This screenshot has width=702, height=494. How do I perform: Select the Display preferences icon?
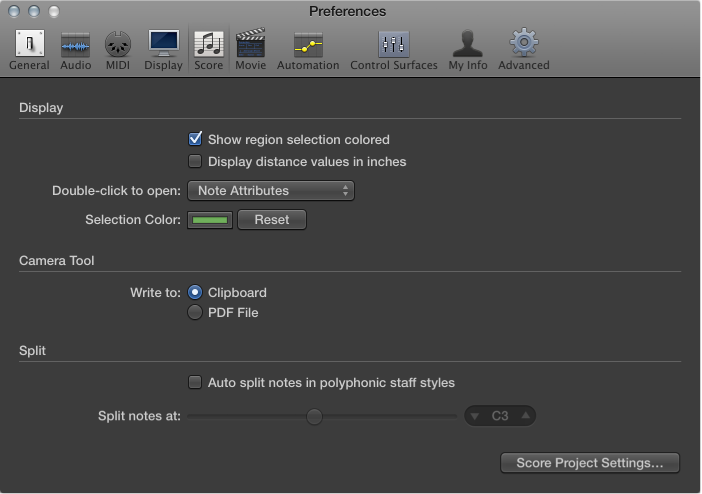pos(163,48)
